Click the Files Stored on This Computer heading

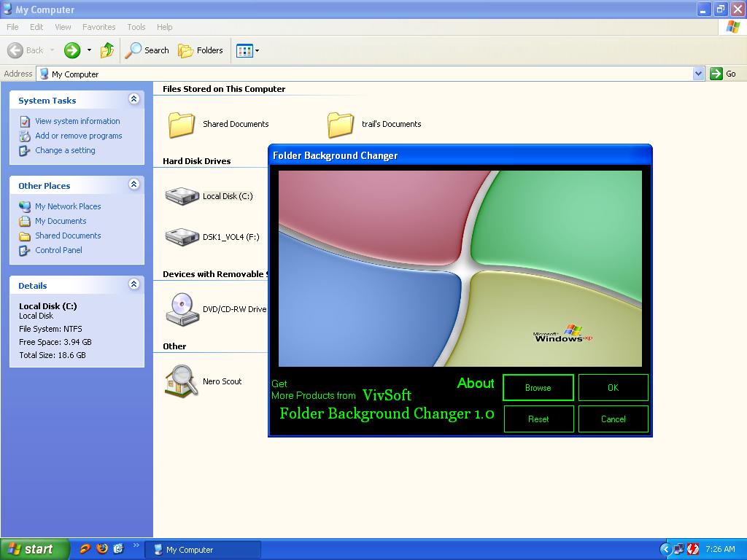[224, 88]
